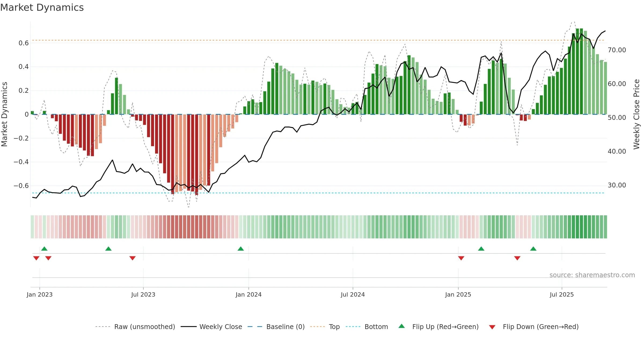Toggle the Flip Up (Red→Green) legend entry
Screen dimensions: 644x362
438,327
